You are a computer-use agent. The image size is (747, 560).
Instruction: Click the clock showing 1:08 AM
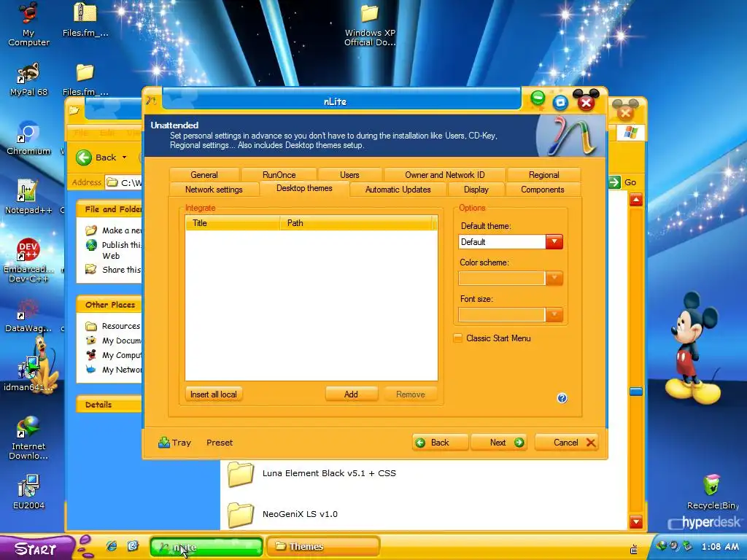pyautogui.click(x=720, y=547)
